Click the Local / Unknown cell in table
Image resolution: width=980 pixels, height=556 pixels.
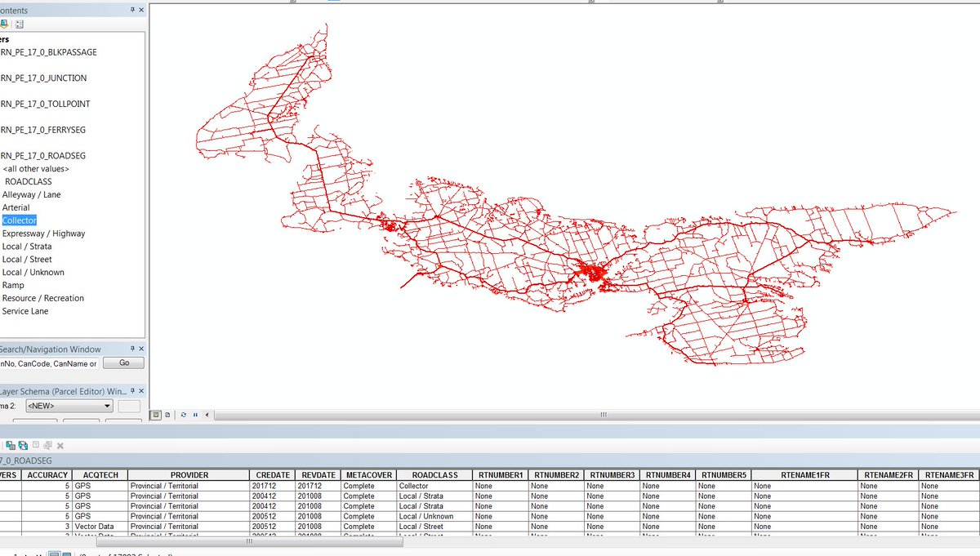pos(435,516)
